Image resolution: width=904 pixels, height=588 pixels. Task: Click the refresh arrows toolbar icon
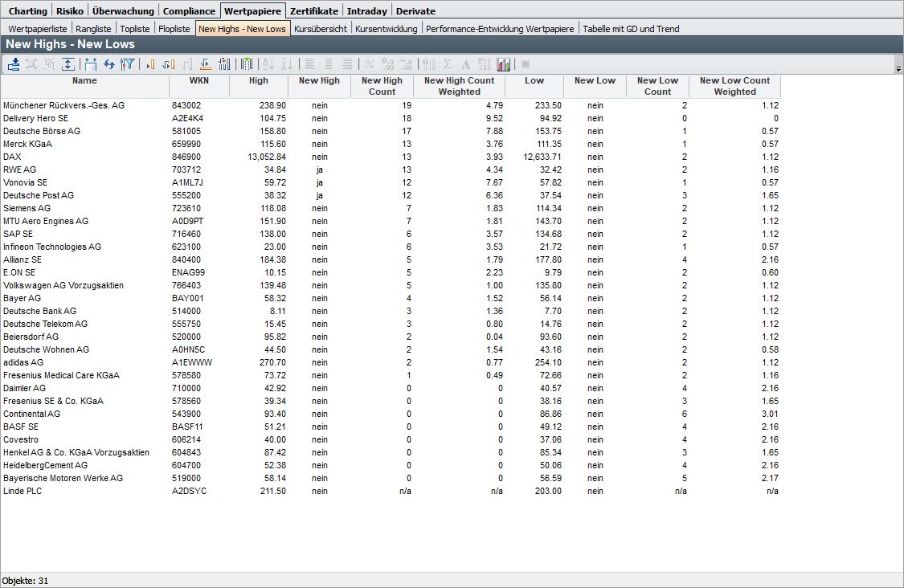click(109, 64)
